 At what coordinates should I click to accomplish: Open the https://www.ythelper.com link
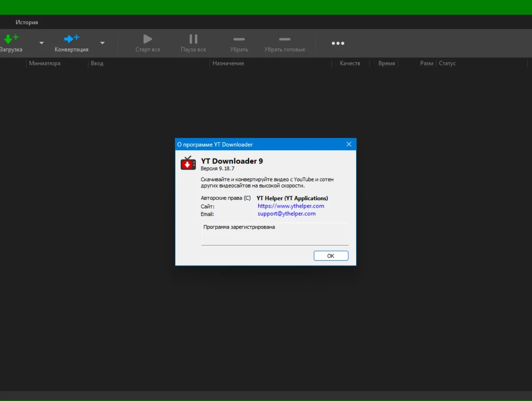click(291, 206)
